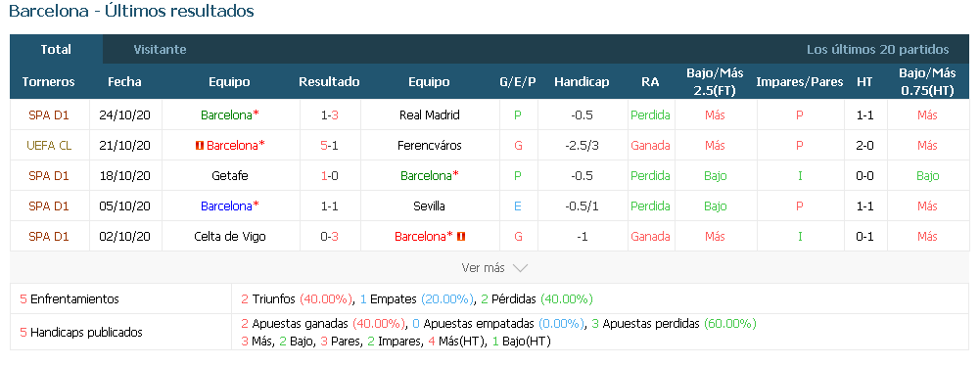The image size is (980, 365).
Task: Open Los últimos 20 partidos selector
Action: tap(877, 49)
